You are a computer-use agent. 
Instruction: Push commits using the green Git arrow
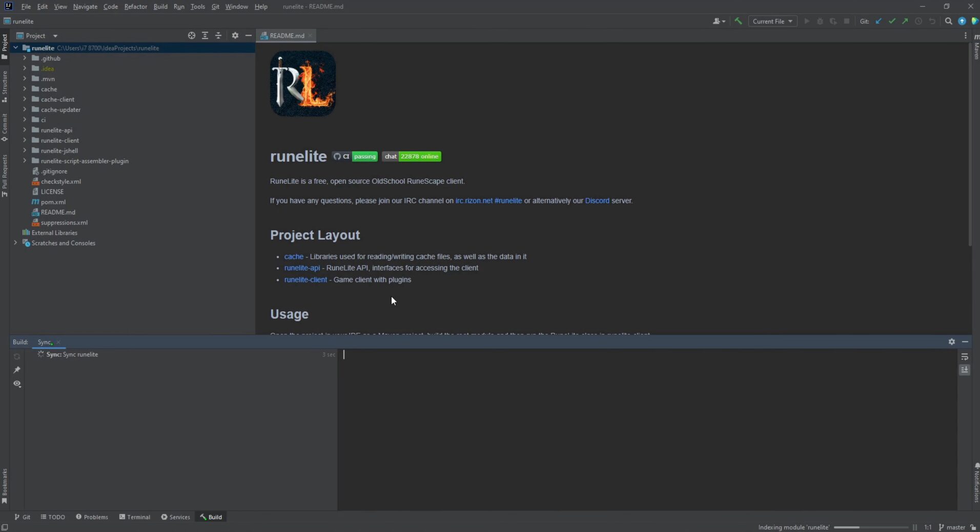click(906, 21)
